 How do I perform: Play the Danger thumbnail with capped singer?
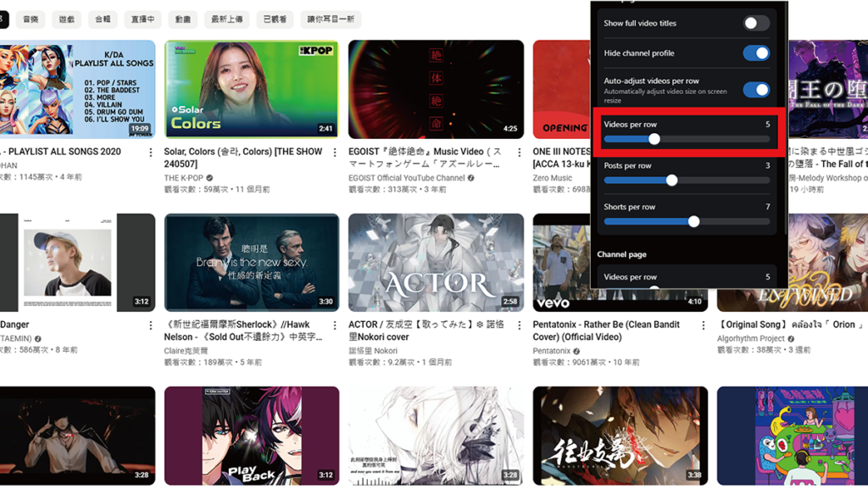click(77, 263)
